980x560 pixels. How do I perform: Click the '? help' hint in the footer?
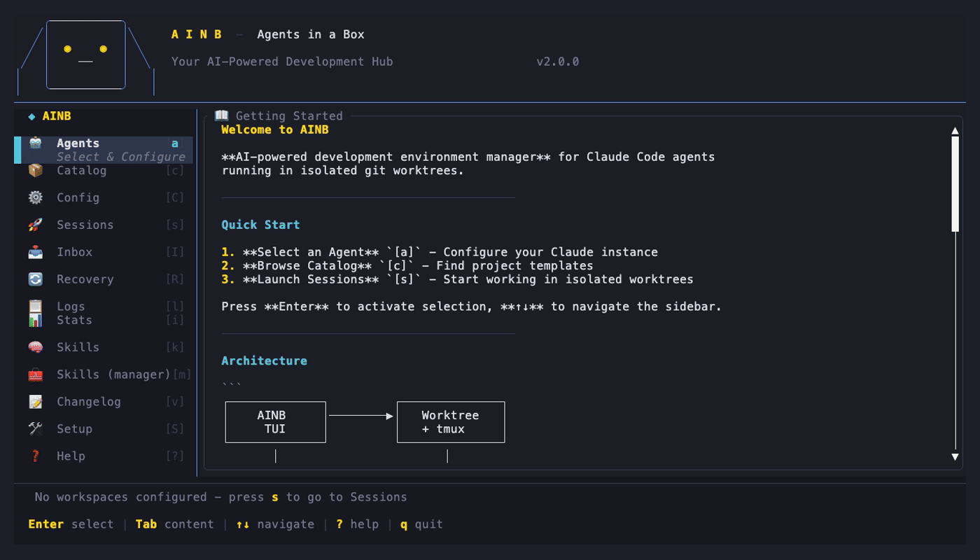pyautogui.click(x=358, y=524)
